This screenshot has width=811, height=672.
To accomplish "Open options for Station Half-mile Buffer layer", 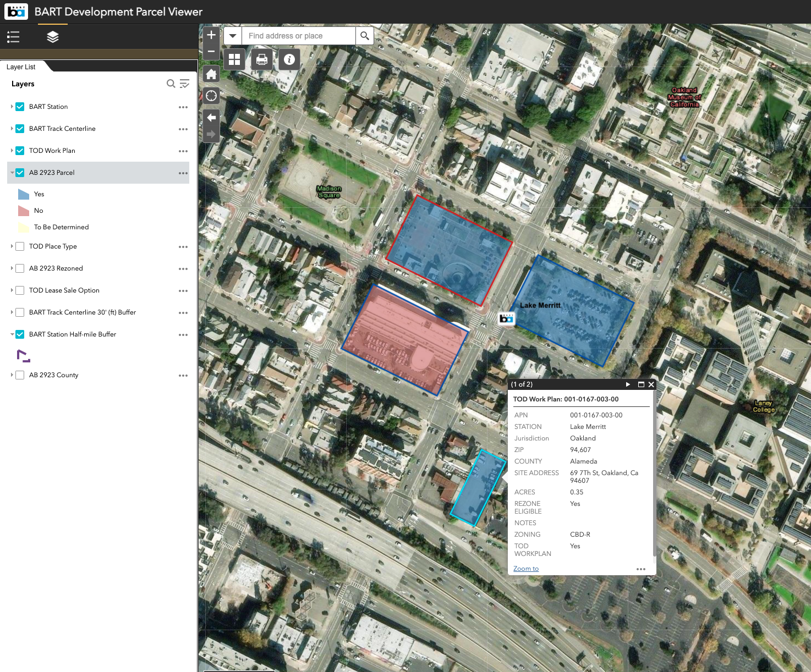I will [x=183, y=335].
